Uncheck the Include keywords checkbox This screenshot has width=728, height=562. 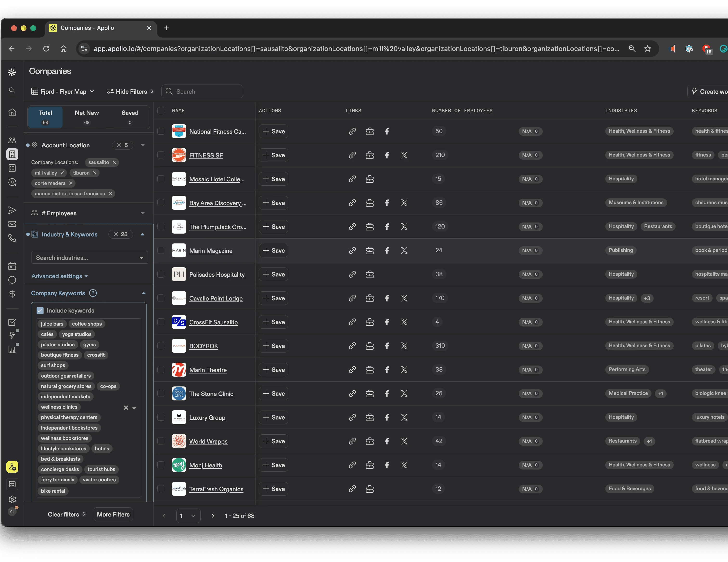coord(40,311)
